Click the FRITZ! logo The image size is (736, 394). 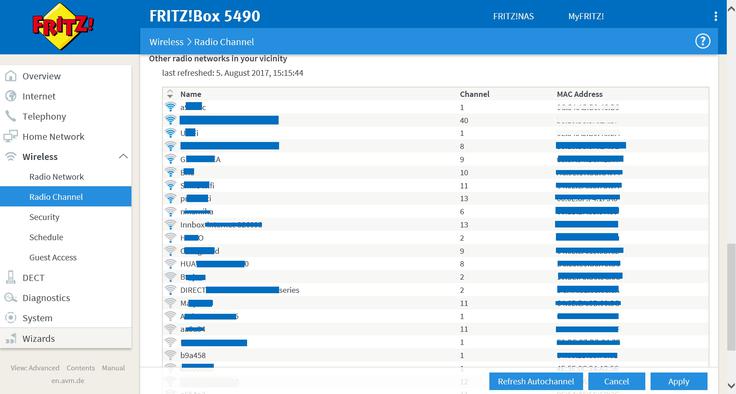pos(62,26)
